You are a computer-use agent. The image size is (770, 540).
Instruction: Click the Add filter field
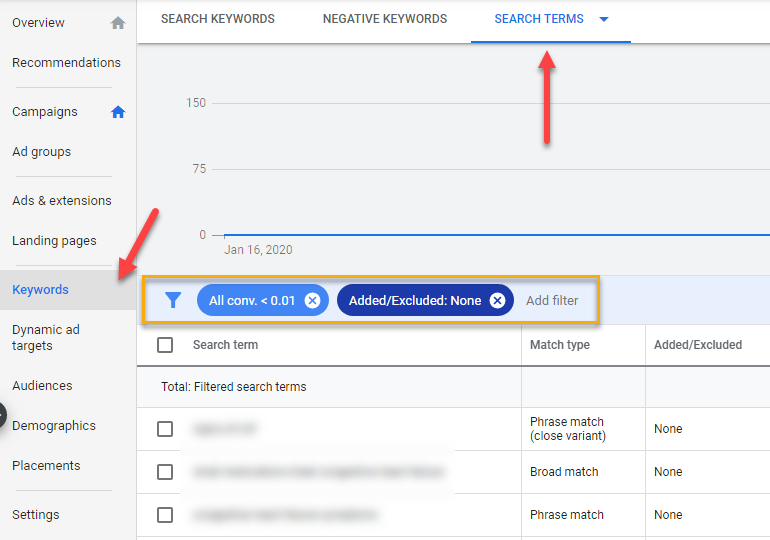click(552, 300)
